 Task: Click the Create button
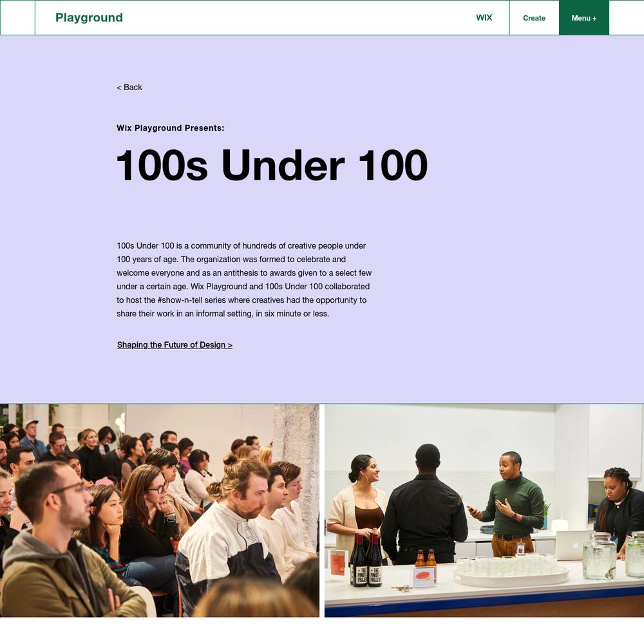tap(534, 17)
